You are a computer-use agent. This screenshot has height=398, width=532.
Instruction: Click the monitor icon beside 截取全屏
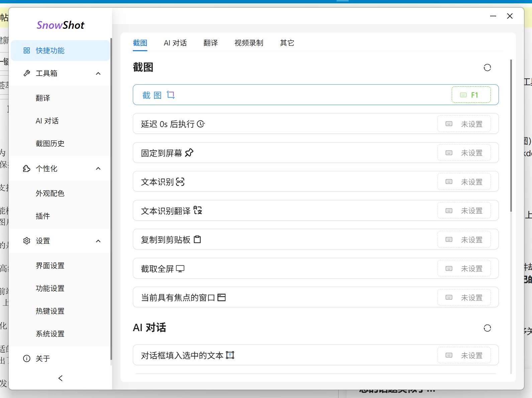180,269
